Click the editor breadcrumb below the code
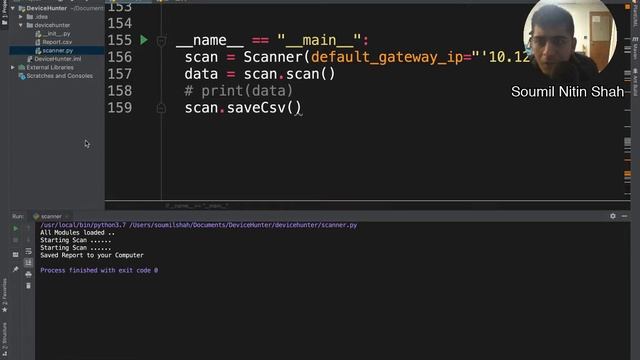 click(197, 206)
